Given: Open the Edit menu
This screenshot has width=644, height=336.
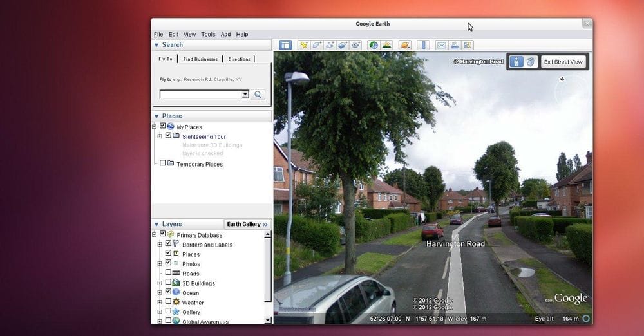Looking at the screenshot, I should [173, 35].
